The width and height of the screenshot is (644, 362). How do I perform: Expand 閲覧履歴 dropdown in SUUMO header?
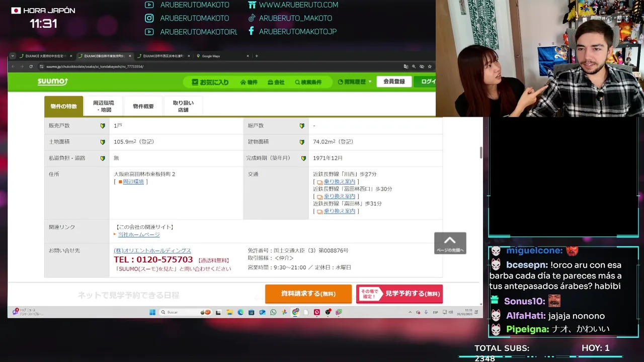click(x=354, y=82)
